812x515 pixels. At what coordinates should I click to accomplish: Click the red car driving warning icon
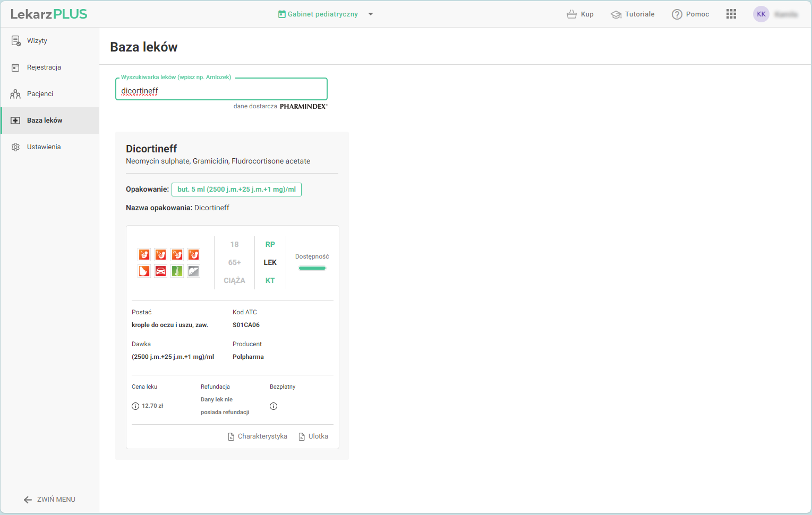click(160, 271)
